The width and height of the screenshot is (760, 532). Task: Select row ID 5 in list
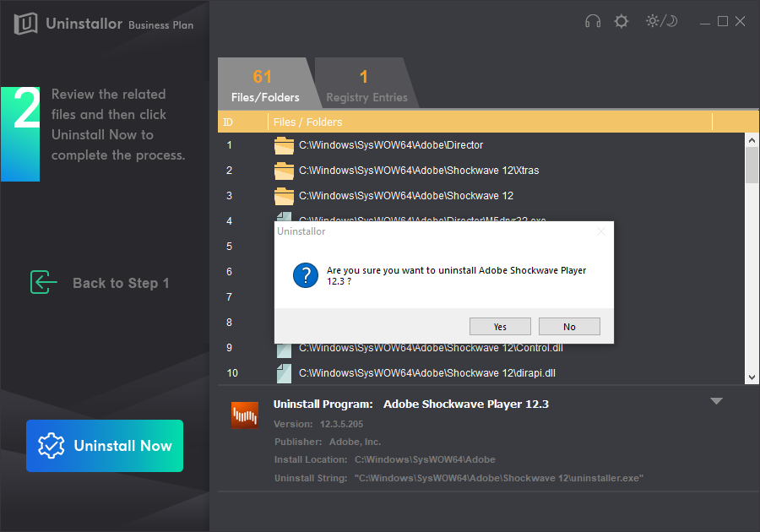pyautogui.click(x=229, y=246)
